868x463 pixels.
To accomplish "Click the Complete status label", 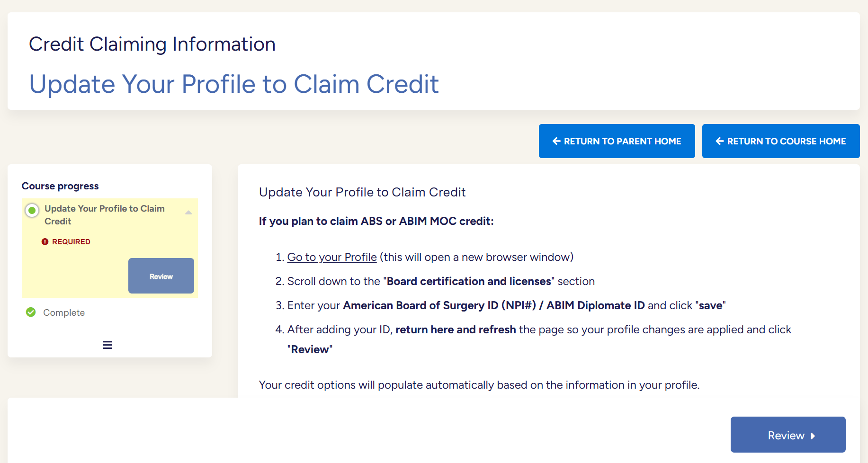I will (x=64, y=312).
